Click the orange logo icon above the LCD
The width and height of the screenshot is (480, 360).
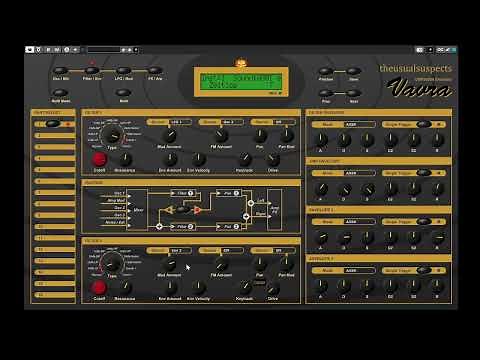point(240,63)
